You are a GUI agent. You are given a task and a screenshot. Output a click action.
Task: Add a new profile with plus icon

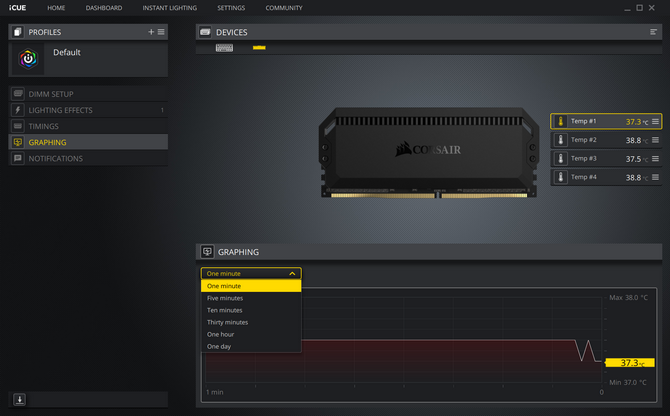151,32
